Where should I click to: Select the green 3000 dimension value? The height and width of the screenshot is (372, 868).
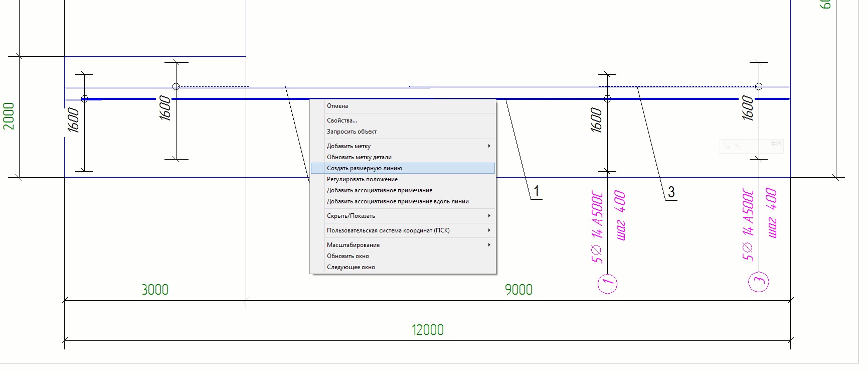(155, 290)
